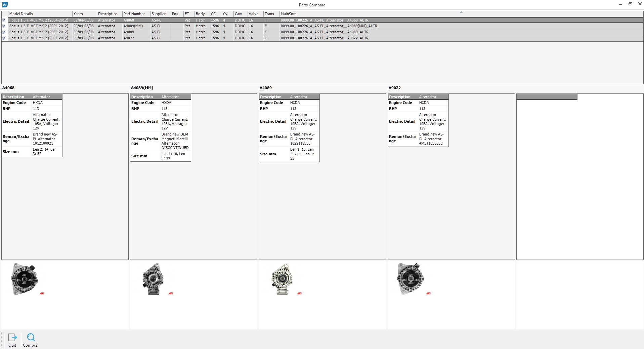Click the app logo in title bar
Image resolution: width=644 pixels, height=349 pixels.
click(x=5, y=5)
